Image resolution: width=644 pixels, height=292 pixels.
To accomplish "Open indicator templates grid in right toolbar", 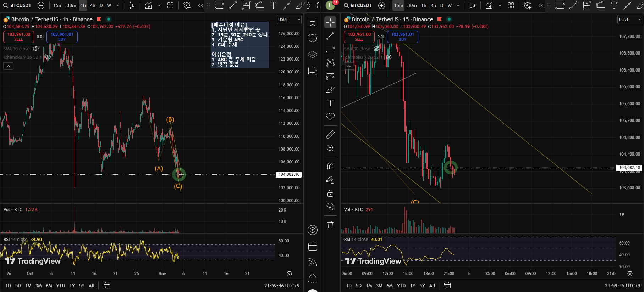I will pos(511,5).
